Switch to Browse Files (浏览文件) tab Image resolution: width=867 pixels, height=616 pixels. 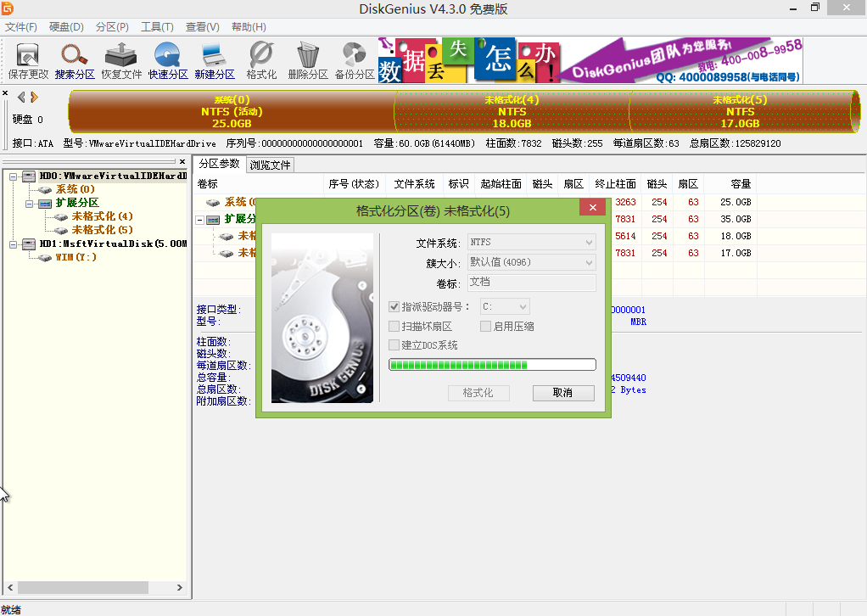point(270,165)
